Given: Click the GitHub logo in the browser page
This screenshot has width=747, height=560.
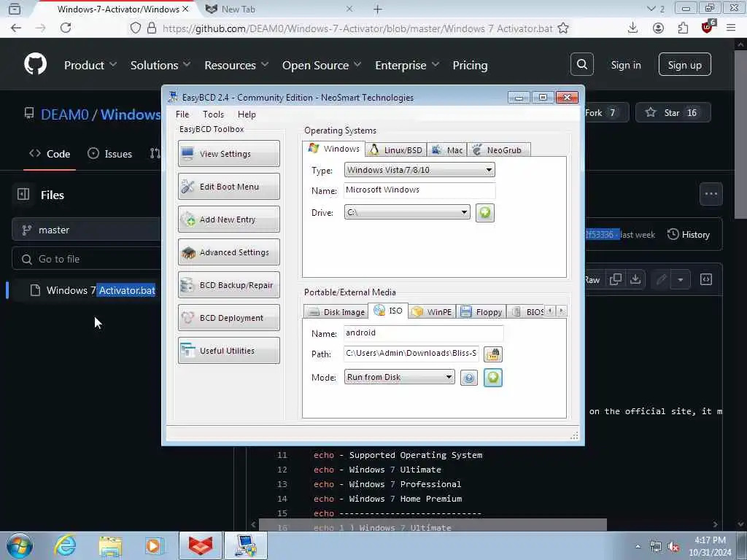Looking at the screenshot, I should [x=35, y=64].
